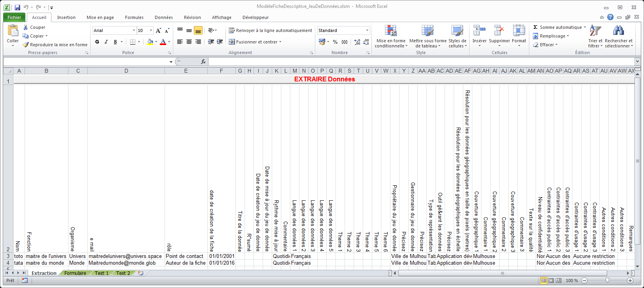Screen dimensions: 644x288
Task: Apply red font color with the A icon
Action: coord(163,42)
